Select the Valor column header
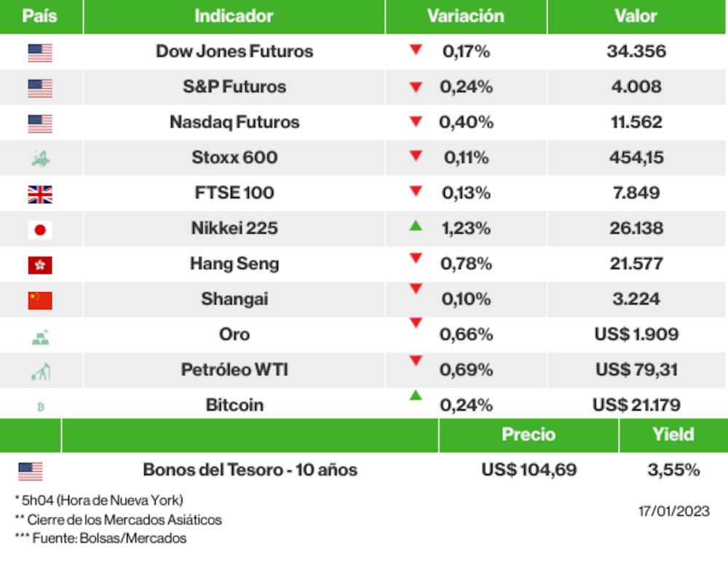The width and height of the screenshot is (728, 571). 636,16
